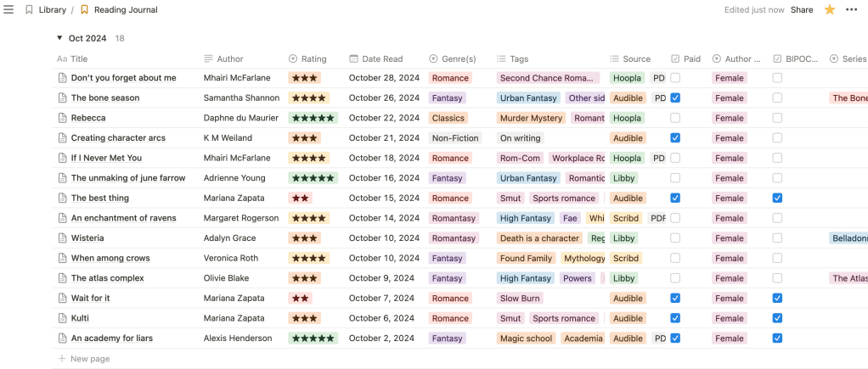Check Paid box for Rebecca row
The width and height of the screenshot is (868, 369).
(x=675, y=118)
